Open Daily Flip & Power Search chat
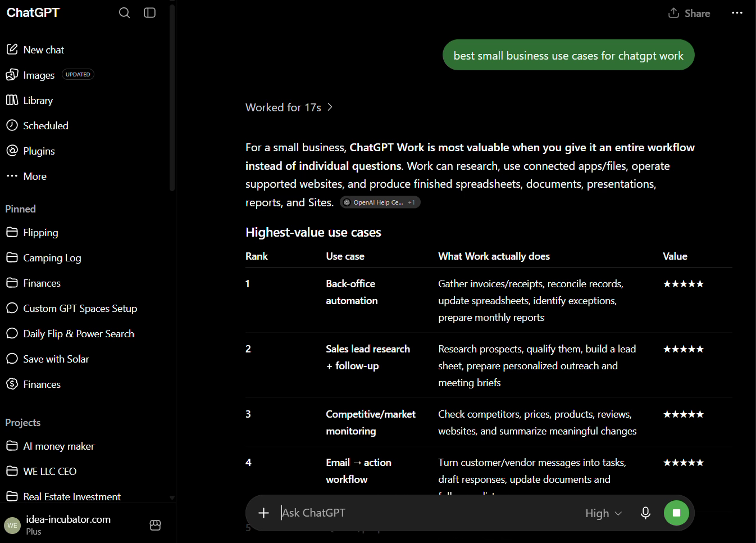The height and width of the screenshot is (543, 756). tap(70, 333)
